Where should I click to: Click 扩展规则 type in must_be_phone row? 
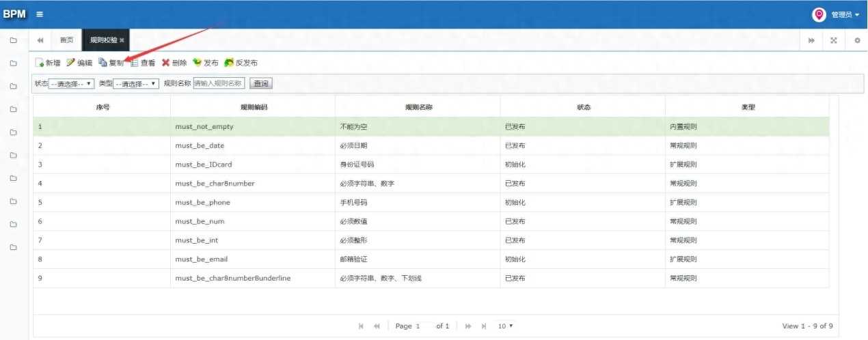[x=748, y=203]
